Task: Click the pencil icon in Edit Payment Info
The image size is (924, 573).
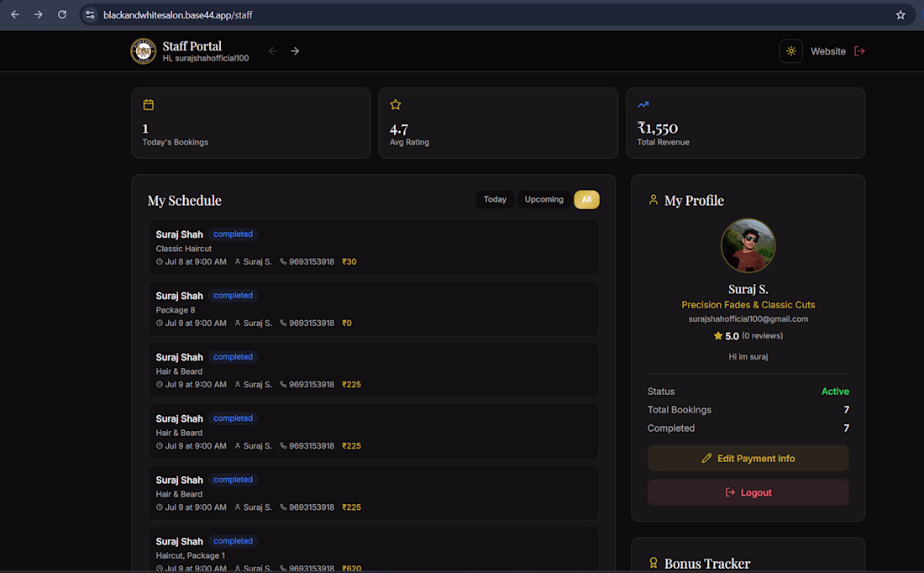Action: [706, 458]
